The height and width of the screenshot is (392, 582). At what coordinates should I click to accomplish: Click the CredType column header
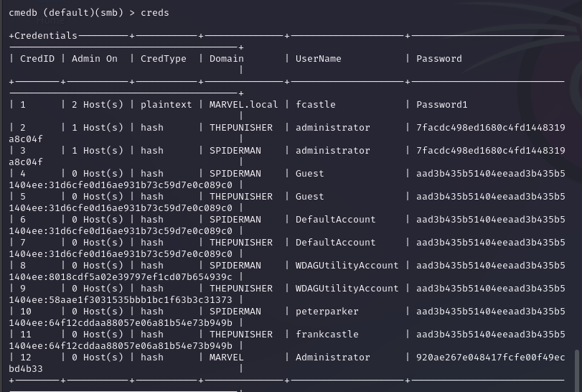pyautogui.click(x=164, y=59)
